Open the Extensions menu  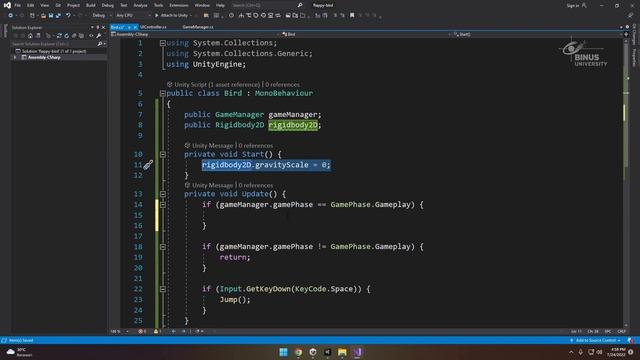click(x=179, y=5)
